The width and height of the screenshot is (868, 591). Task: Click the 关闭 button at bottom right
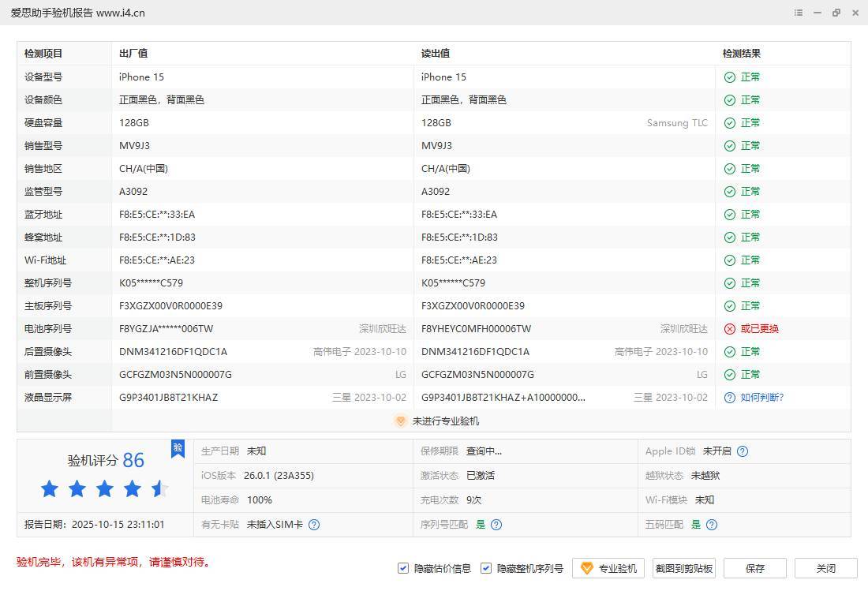(825, 568)
